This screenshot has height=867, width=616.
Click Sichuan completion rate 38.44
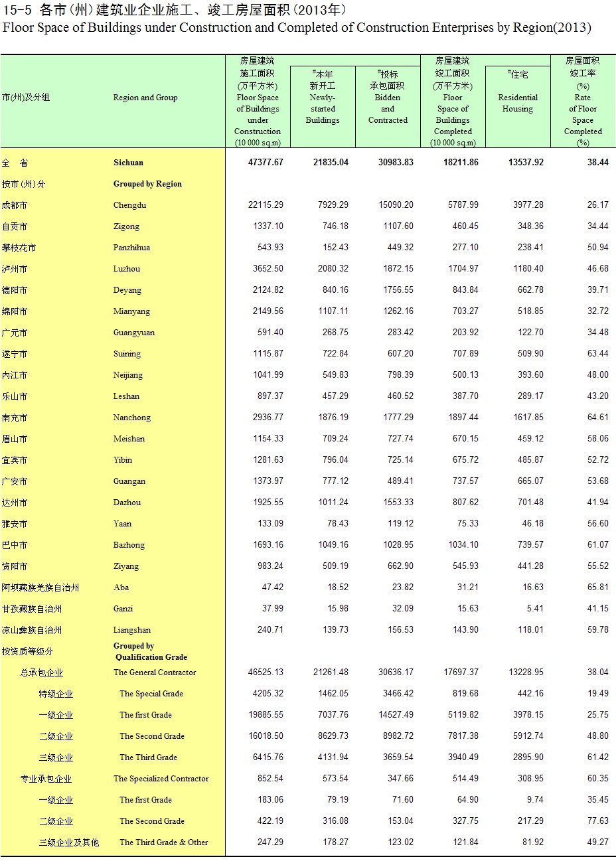597,163
